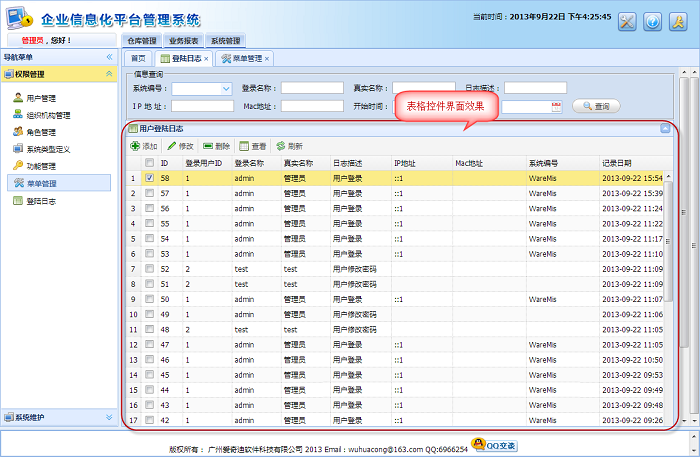
Task: Uncheck the checkbox for row ID 58
Action: (x=150, y=178)
